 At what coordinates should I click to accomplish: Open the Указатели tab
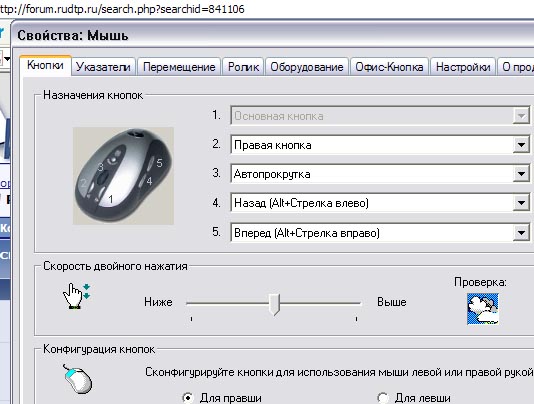[103, 67]
